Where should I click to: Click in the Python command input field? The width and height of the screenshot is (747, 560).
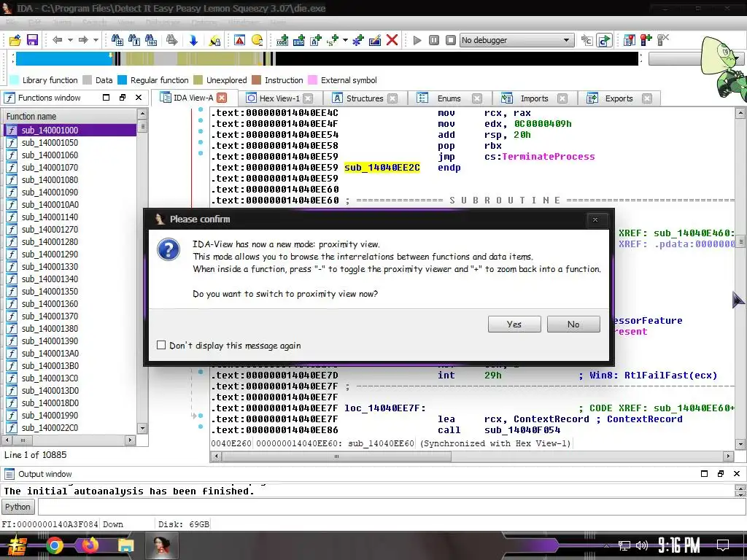(x=392, y=507)
